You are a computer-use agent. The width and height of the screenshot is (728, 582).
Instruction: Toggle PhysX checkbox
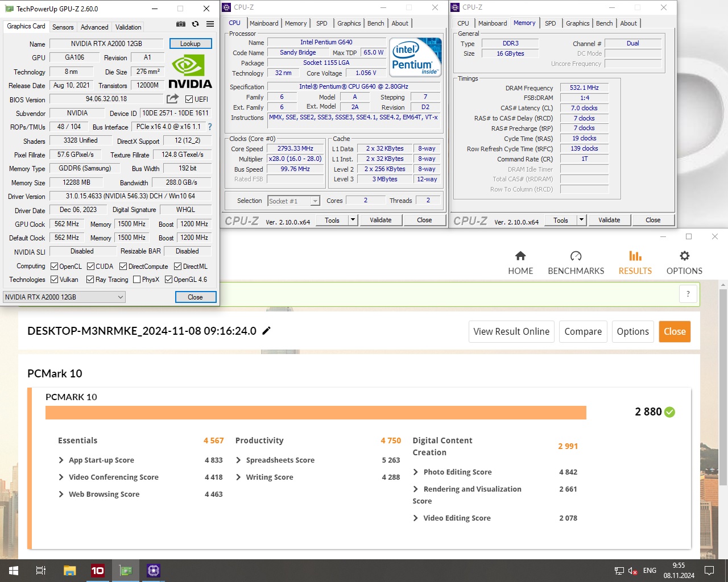(x=136, y=279)
